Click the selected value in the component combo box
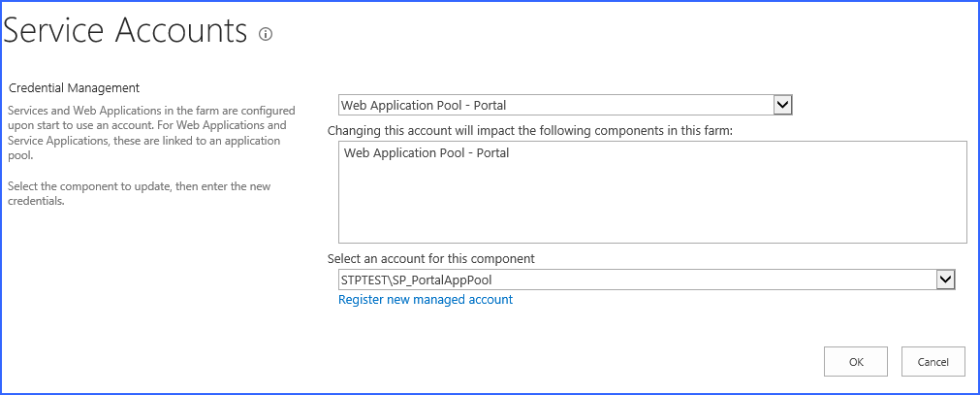Screen dimensions: 980x395 (424, 105)
